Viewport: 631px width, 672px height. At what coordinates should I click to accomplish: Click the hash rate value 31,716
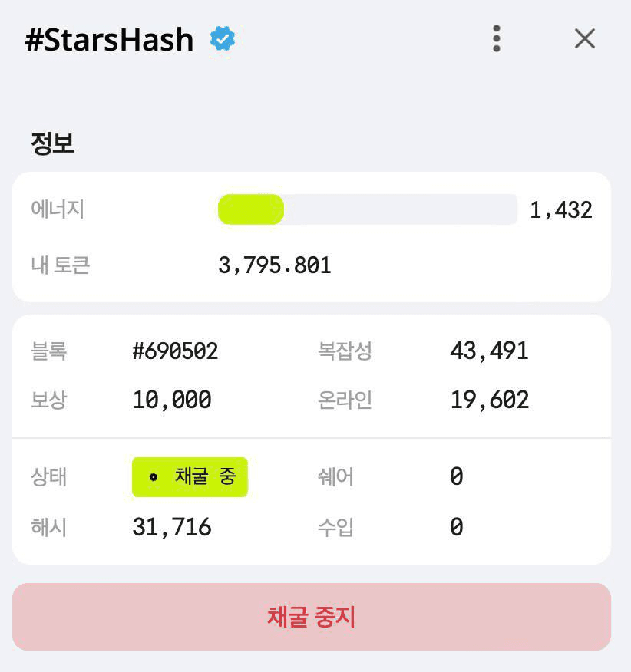172,527
